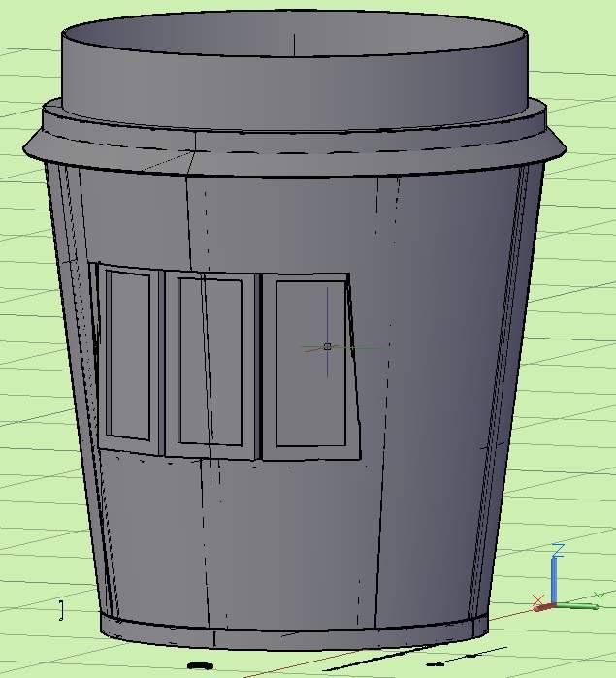Click the crosshair pickbox square on the model
616x678 pixels.
point(327,346)
